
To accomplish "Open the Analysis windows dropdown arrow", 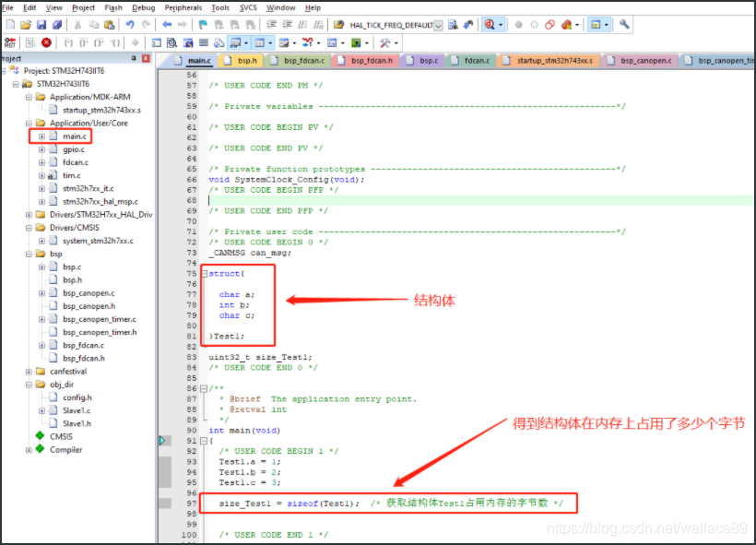I will coord(319,43).
